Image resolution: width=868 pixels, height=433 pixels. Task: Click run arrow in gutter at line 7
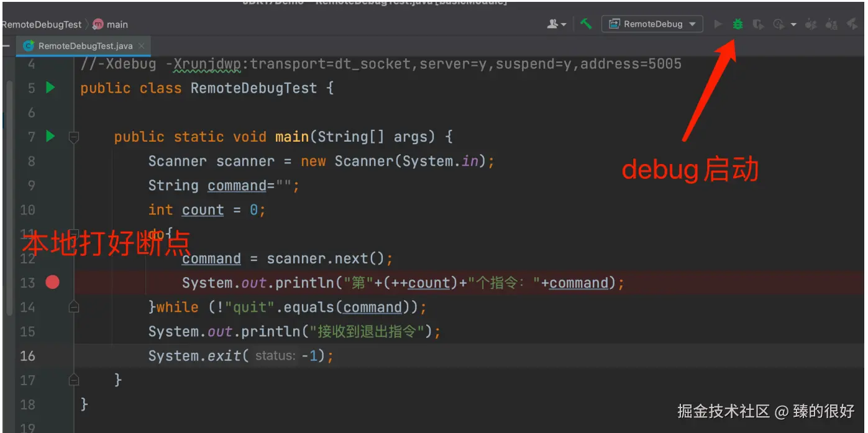(51, 136)
